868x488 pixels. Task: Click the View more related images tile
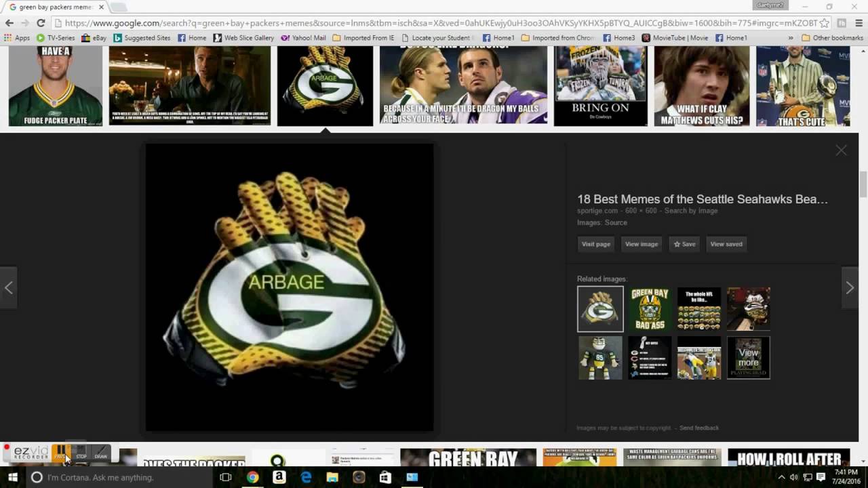coord(749,358)
